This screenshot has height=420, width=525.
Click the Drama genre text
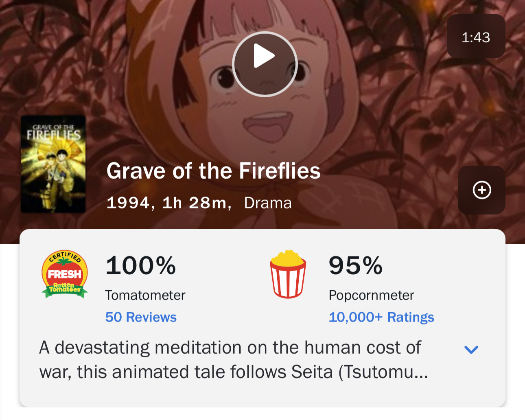(x=268, y=203)
